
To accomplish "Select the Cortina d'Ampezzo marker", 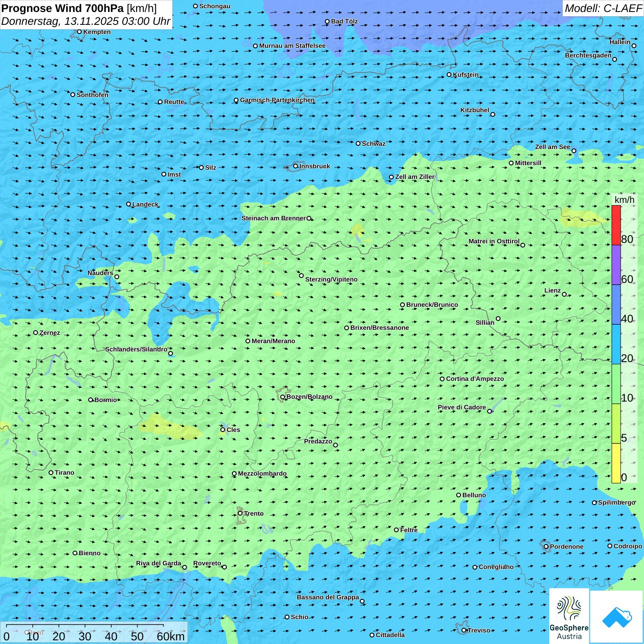I will [443, 379].
